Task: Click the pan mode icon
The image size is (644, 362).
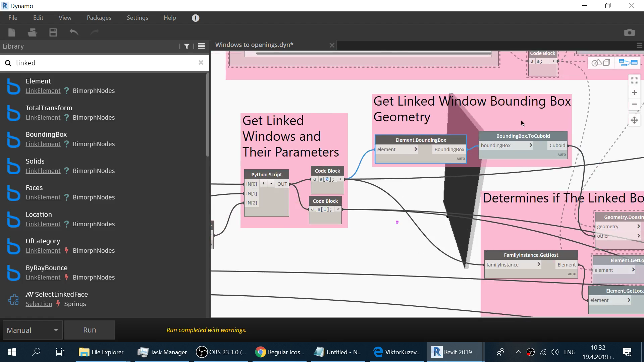Action: point(634,120)
